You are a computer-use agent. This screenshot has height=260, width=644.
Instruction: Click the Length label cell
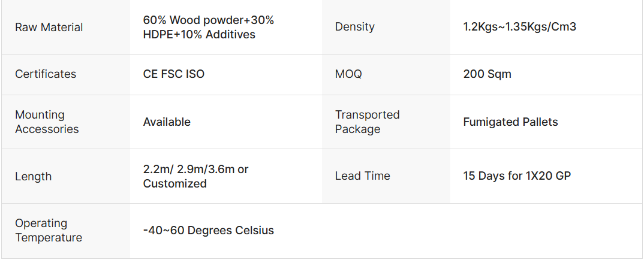[33, 177]
